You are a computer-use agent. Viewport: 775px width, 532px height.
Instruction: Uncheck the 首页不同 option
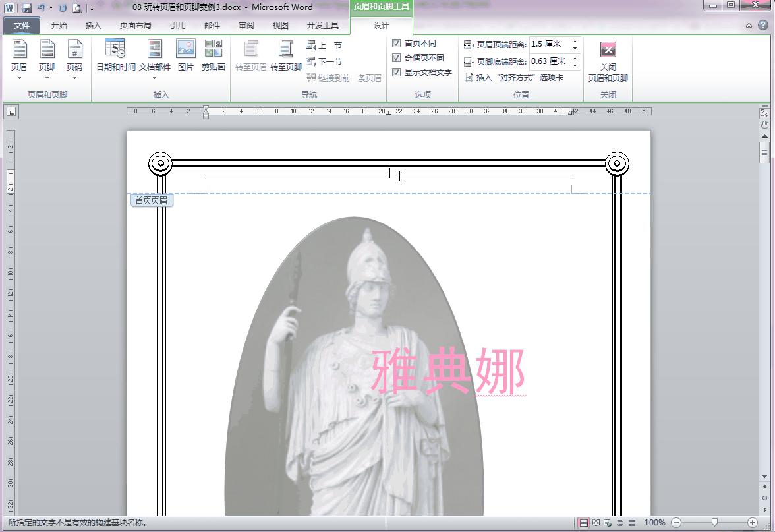tap(397, 44)
